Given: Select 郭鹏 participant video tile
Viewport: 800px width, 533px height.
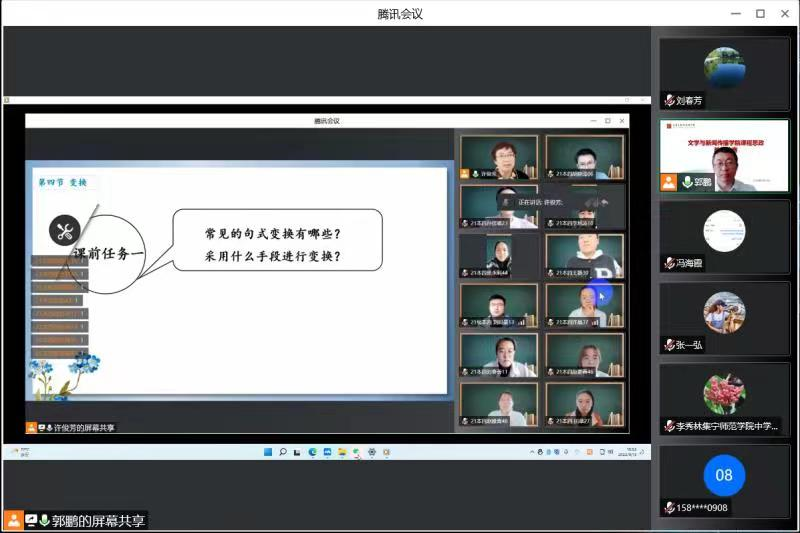Looking at the screenshot, I should [724, 155].
